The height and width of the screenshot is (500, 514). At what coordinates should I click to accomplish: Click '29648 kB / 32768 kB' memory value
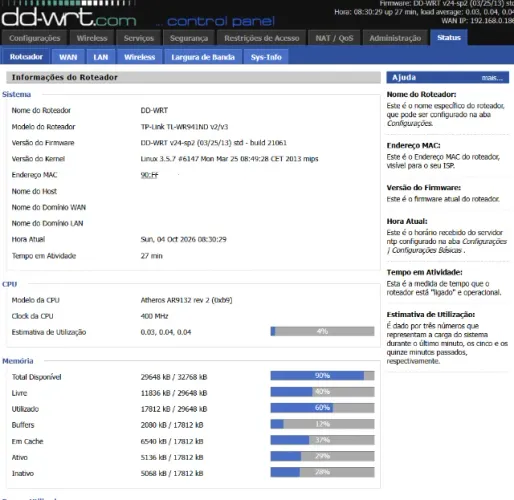pyautogui.click(x=174, y=377)
